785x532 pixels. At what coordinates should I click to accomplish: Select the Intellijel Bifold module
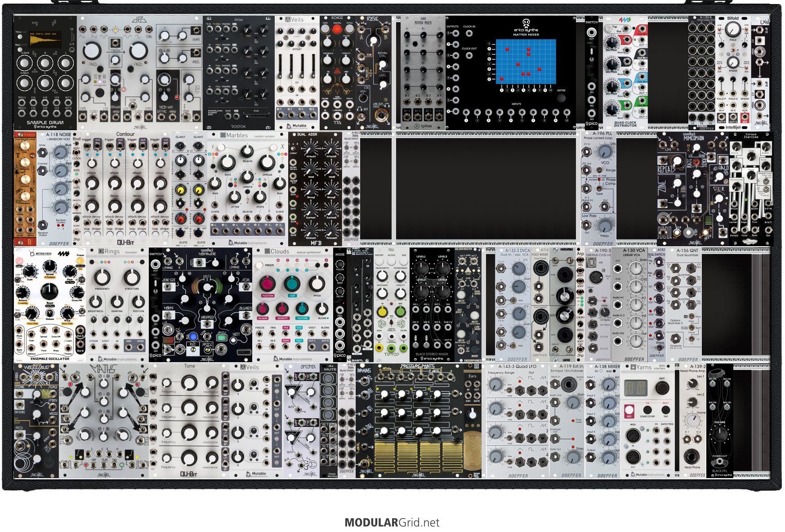pos(733,73)
